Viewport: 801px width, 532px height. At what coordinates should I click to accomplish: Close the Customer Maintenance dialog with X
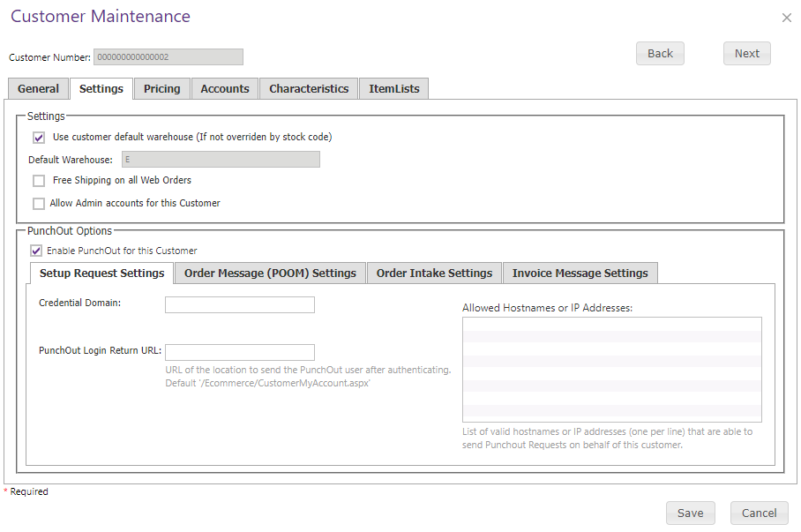(786, 18)
